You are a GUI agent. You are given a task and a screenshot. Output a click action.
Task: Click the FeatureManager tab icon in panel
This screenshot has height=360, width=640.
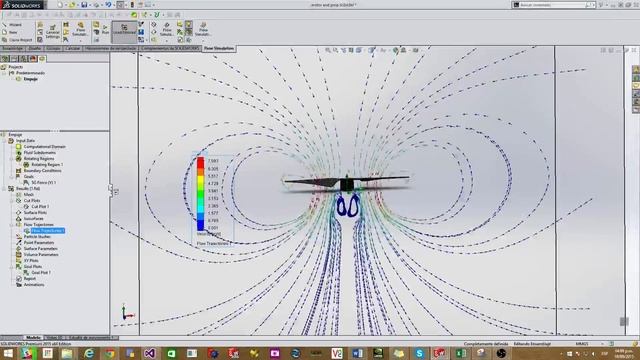pos(5,59)
